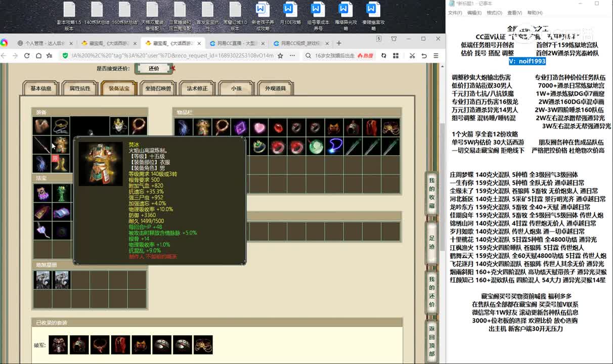613x364 pixels.
Task: Click the red robe piece in the 破军 set
Action: [120, 345]
